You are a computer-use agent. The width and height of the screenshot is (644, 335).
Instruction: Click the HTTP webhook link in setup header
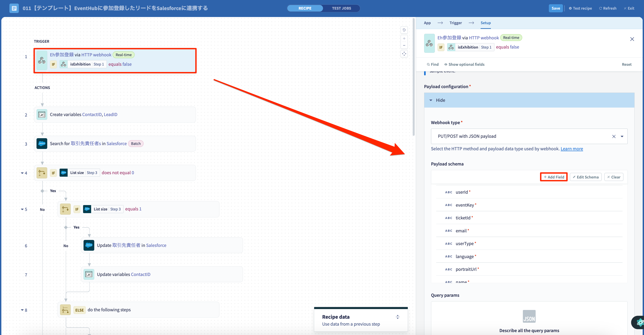click(483, 38)
